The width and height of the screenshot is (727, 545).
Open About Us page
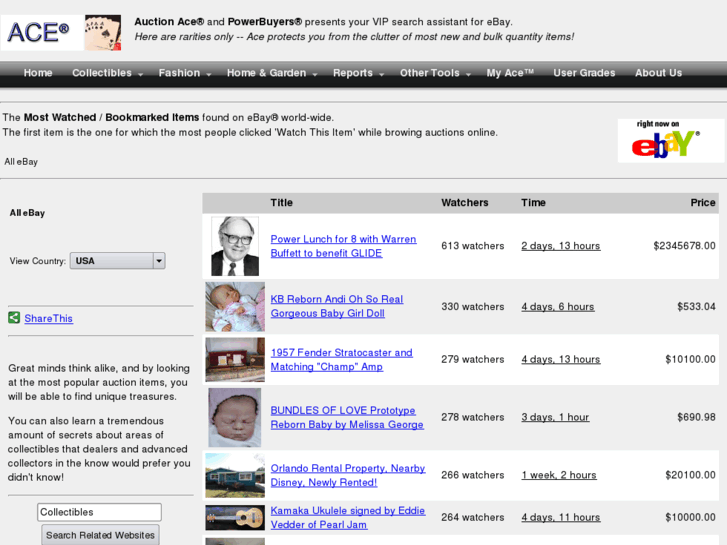pos(658,73)
